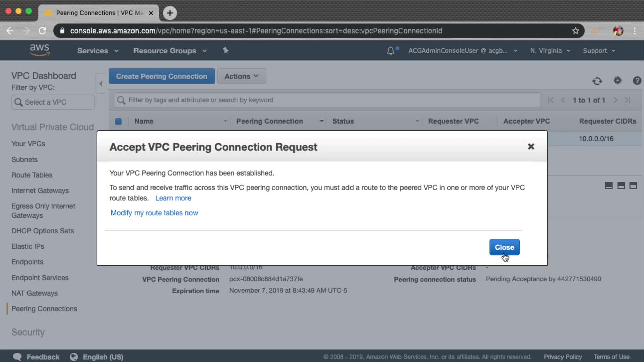Collapse the sidebar with arrow handle
This screenshot has height=362, width=644.
tap(101, 83)
